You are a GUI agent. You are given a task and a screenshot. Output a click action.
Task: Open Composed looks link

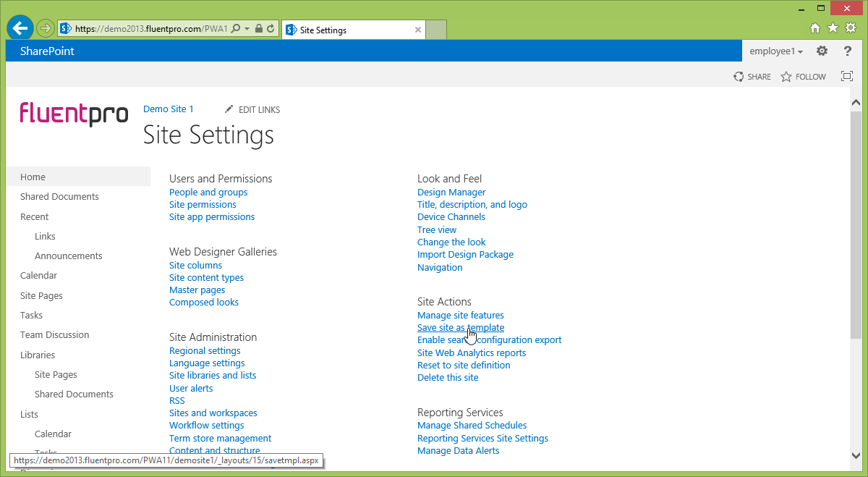204,302
